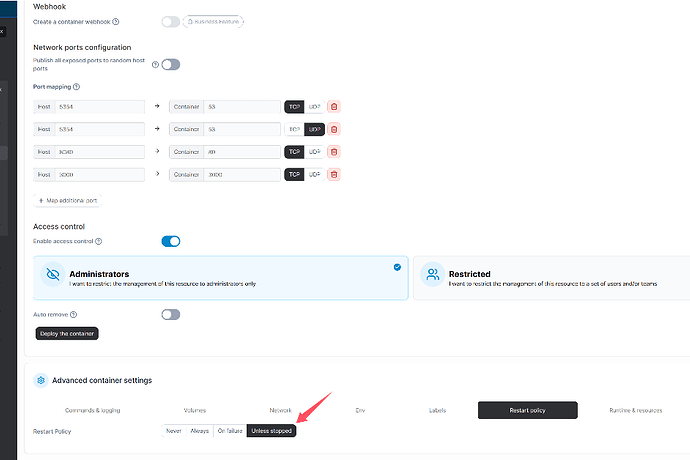Image resolution: width=690 pixels, height=460 pixels.
Task: Disable the Enable access control switch
Action: point(171,241)
